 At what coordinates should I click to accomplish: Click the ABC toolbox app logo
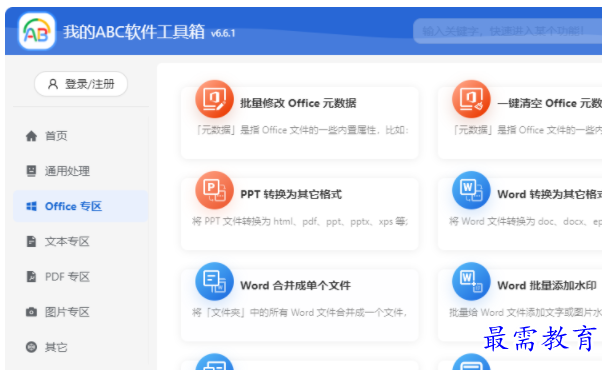click(37, 31)
